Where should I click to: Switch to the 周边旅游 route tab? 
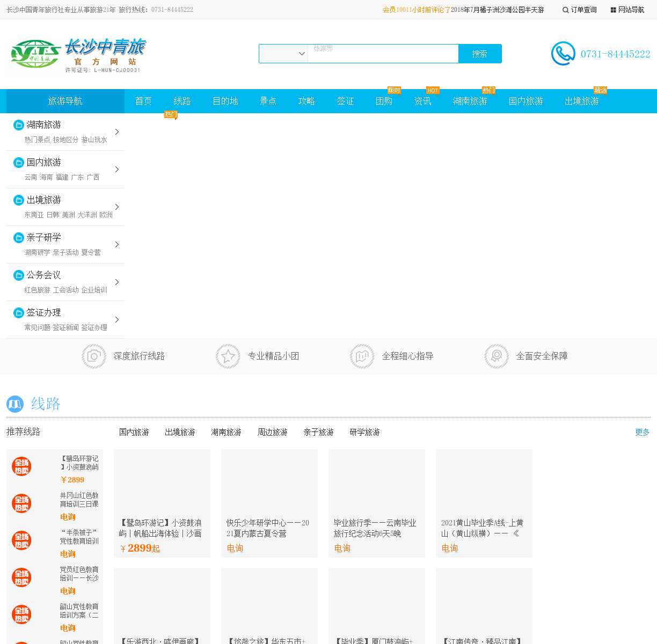pos(272,433)
